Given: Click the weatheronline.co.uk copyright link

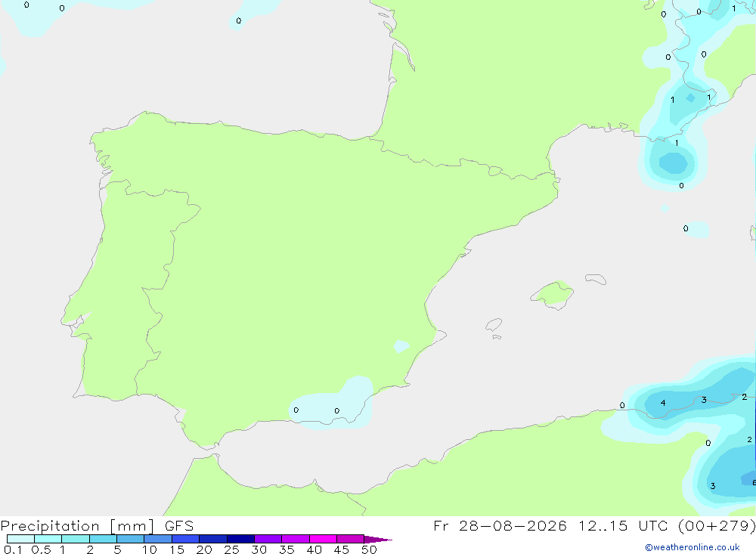Looking at the screenshot, I should point(692,547).
